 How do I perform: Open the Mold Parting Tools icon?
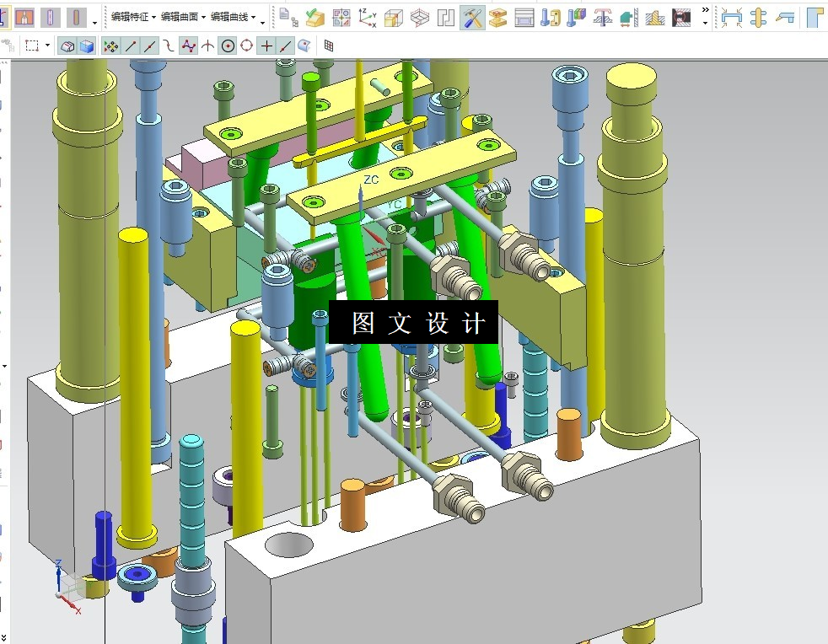click(x=446, y=18)
